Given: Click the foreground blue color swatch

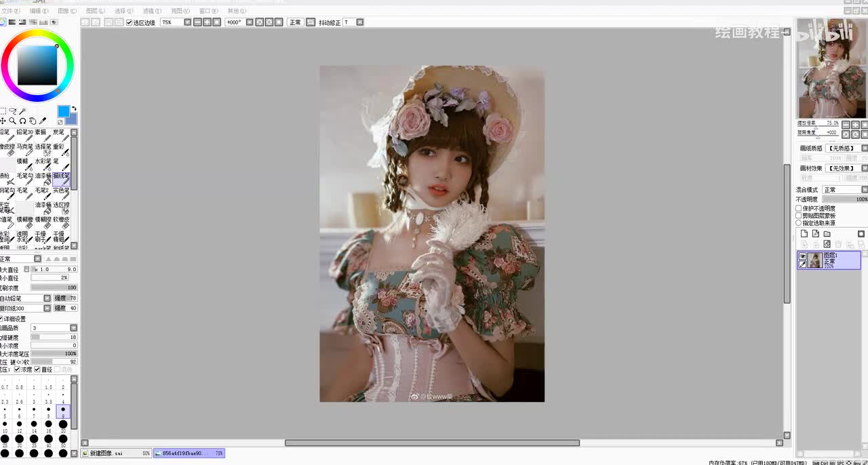Looking at the screenshot, I should click(x=62, y=110).
